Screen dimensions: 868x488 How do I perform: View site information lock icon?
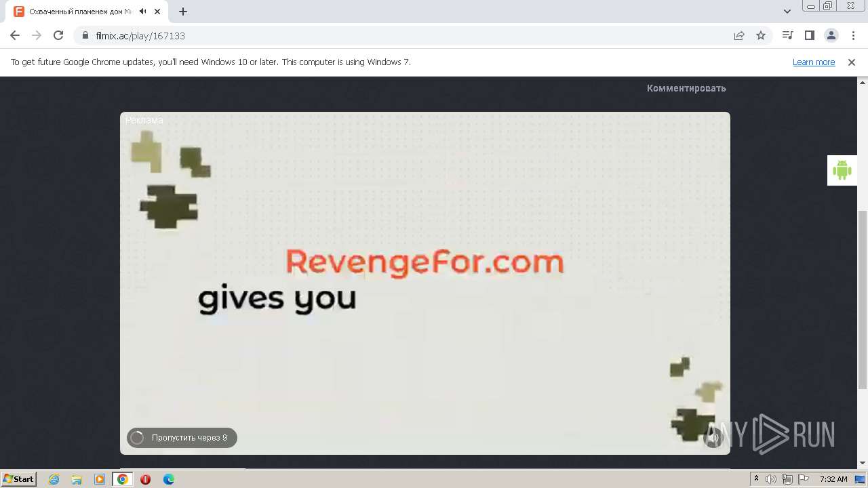[85, 35]
